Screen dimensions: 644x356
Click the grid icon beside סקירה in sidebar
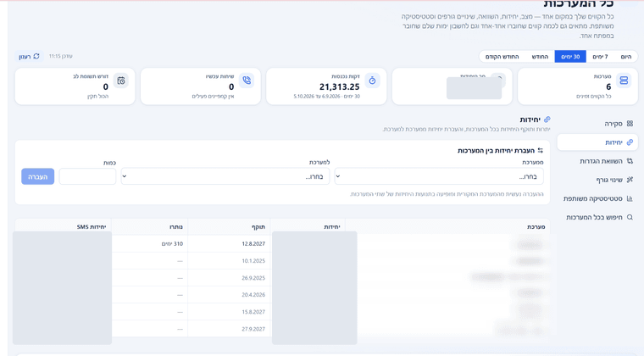point(630,124)
